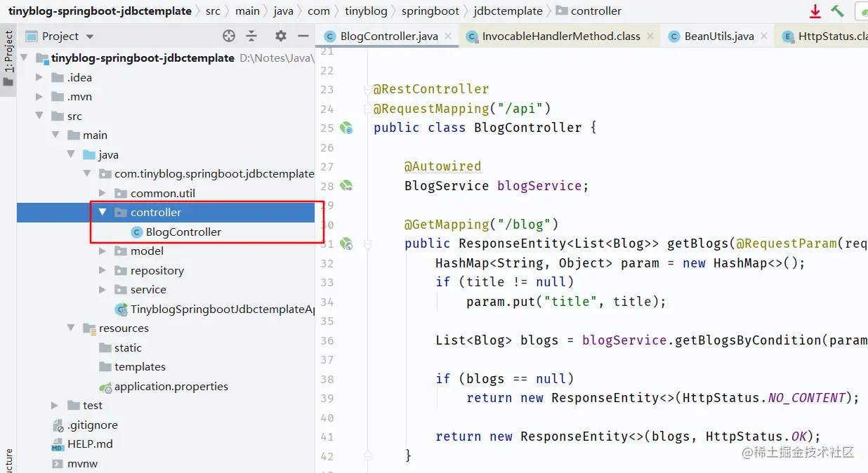
Task: Click getBlogsByCondition method call in code
Action: click(x=749, y=340)
